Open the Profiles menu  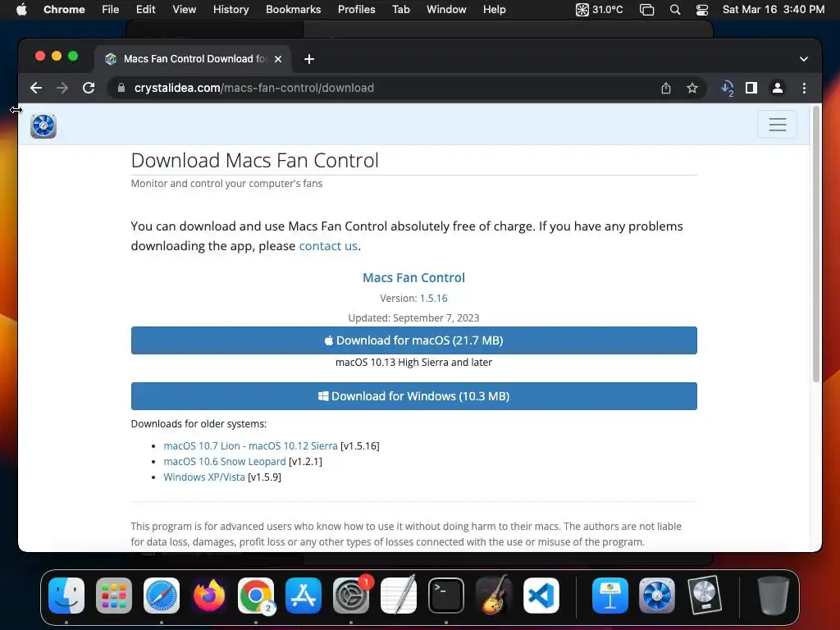[x=356, y=10]
